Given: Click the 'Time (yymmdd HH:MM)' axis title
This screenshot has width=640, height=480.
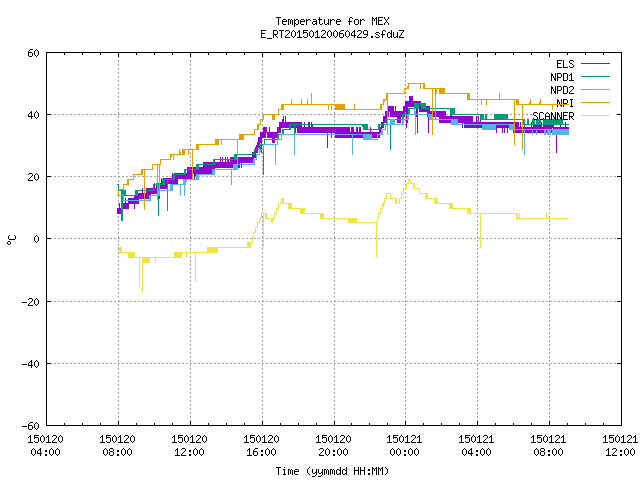Looking at the screenshot, I should tap(332, 471).
